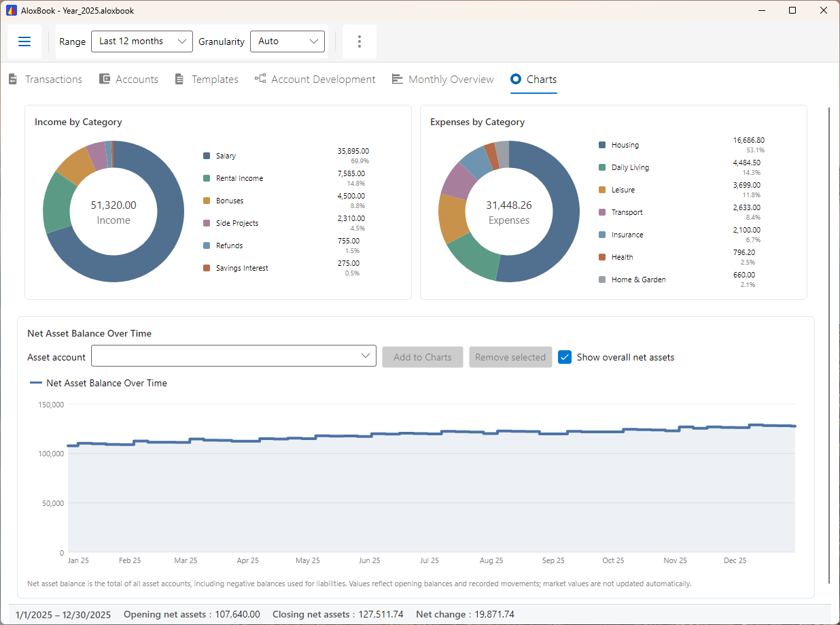The image size is (840, 625).
Task: Click the Bonuses legend color swatch
Action: point(207,201)
